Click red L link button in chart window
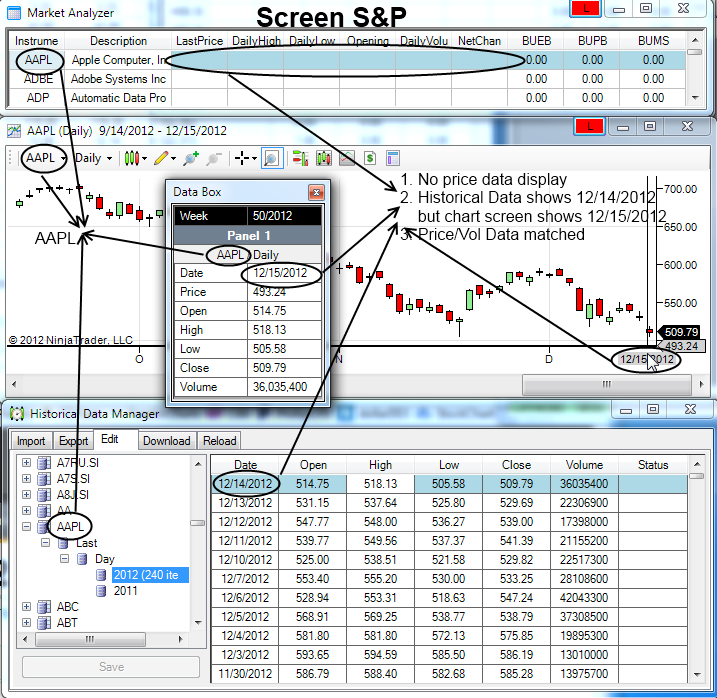This screenshot has width=717, height=698. tap(589, 127)
